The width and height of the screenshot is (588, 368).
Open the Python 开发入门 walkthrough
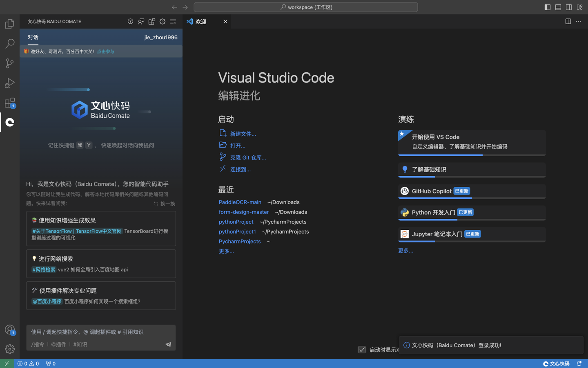[472, 213]
